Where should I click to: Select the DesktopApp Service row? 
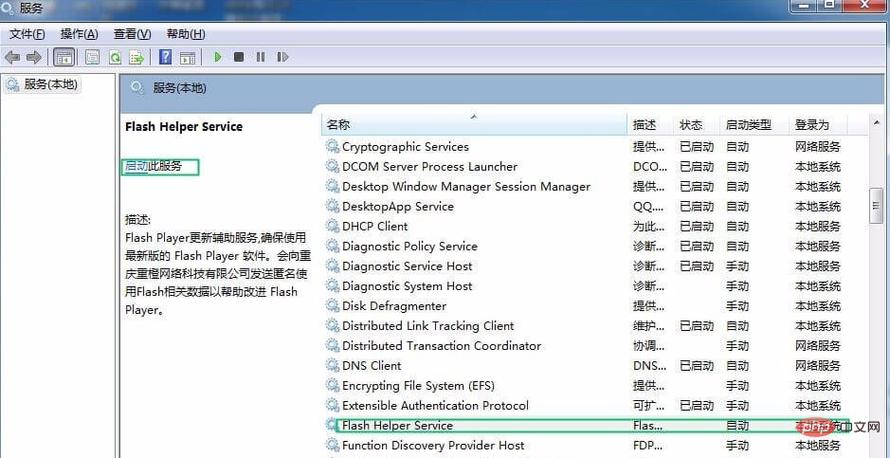pyautogui.click(x=585, y=207)
